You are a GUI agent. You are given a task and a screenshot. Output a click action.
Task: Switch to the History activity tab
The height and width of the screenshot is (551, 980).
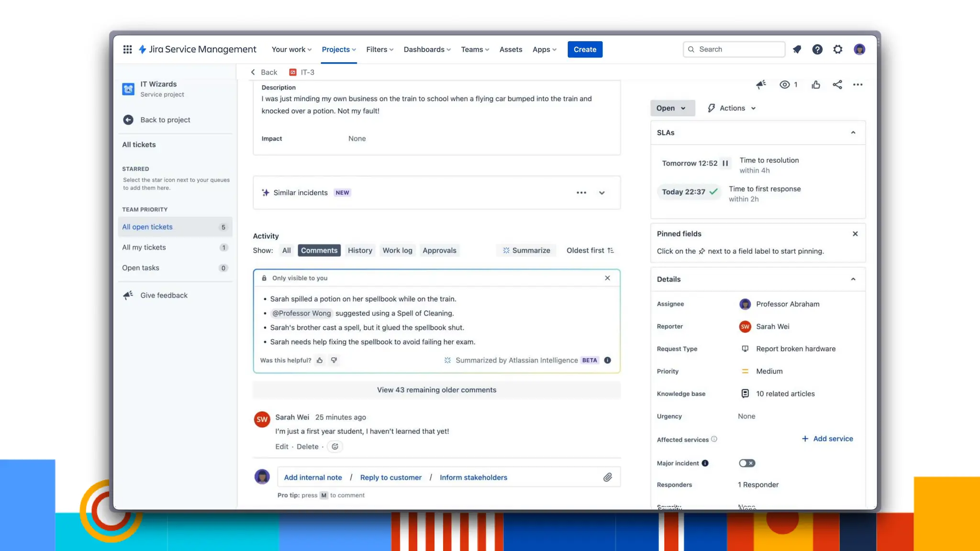[x=360, y=250]
